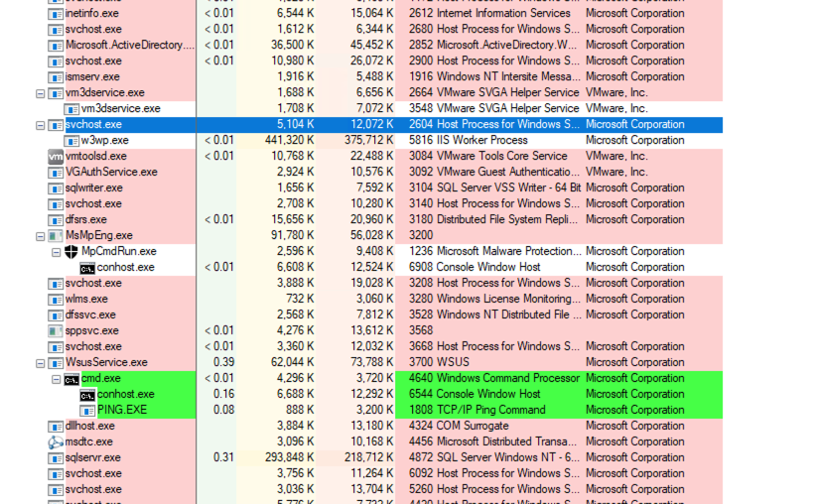Select the ismserv.exe process name
The height and width of the screenshot is (504, 816).
coord(92,76)
